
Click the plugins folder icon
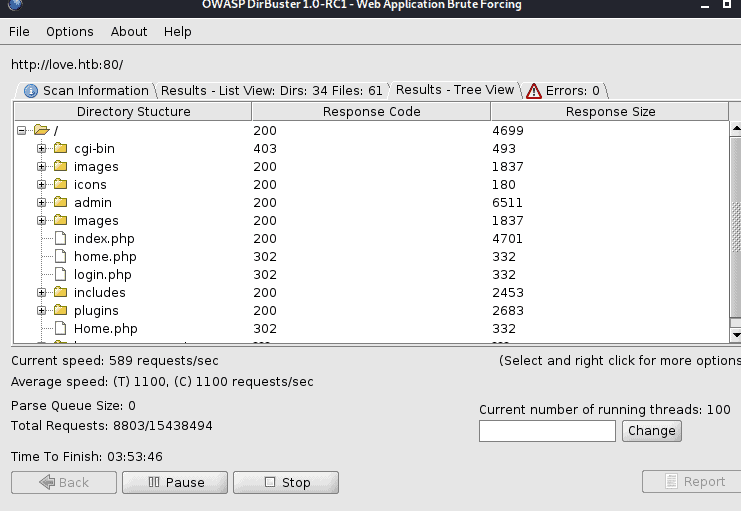[x=60, y=310]
